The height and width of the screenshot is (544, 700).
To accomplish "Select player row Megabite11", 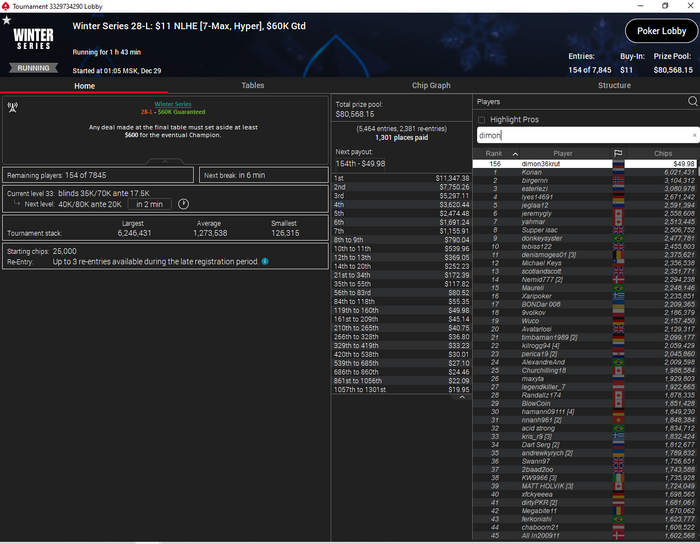I will coord(584,511).
